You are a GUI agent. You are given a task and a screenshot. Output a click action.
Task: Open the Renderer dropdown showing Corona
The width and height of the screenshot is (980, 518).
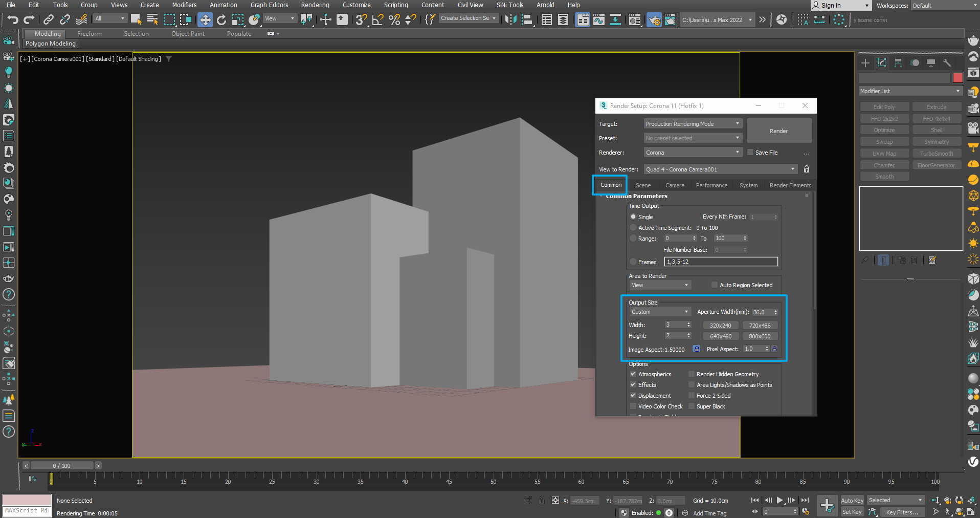(x=693, y=153)
